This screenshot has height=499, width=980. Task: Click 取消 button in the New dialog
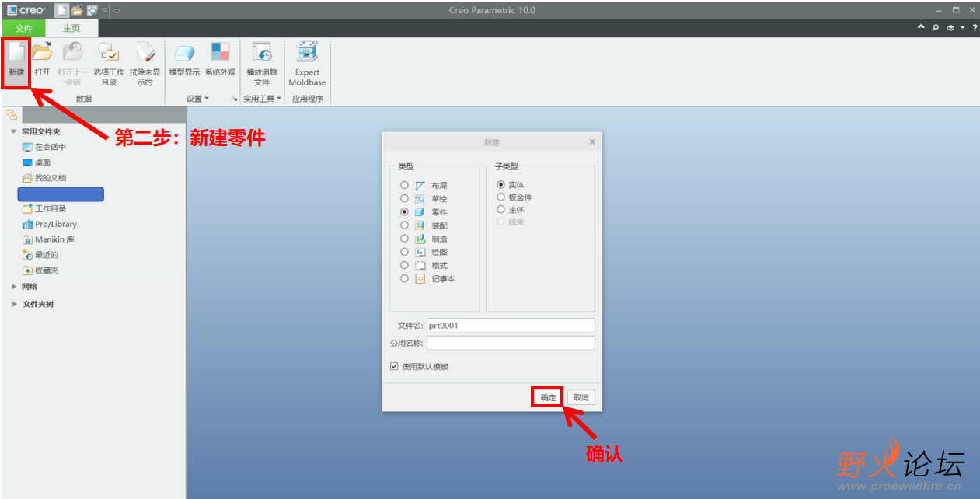pos(581,397)
